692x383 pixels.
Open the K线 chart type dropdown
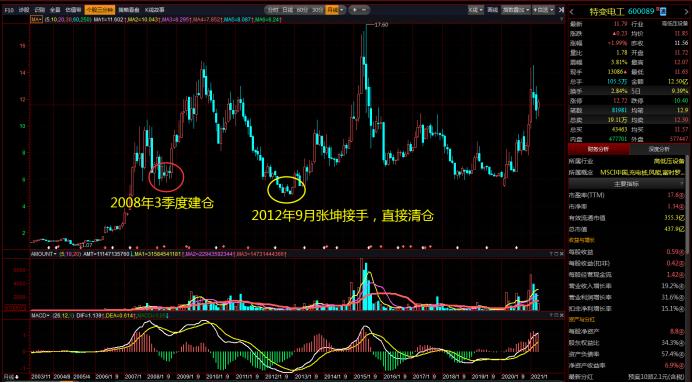[x=475, y=9]
